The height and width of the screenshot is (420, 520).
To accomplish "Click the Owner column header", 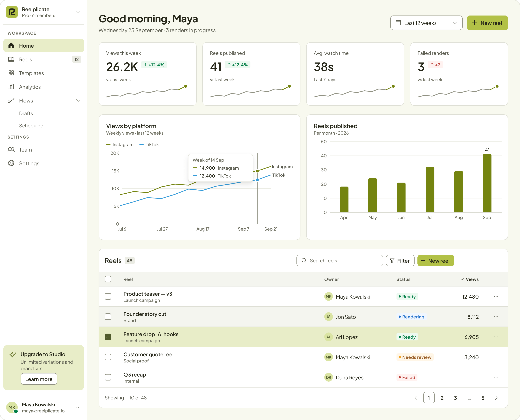I will (x=331, y=279).
